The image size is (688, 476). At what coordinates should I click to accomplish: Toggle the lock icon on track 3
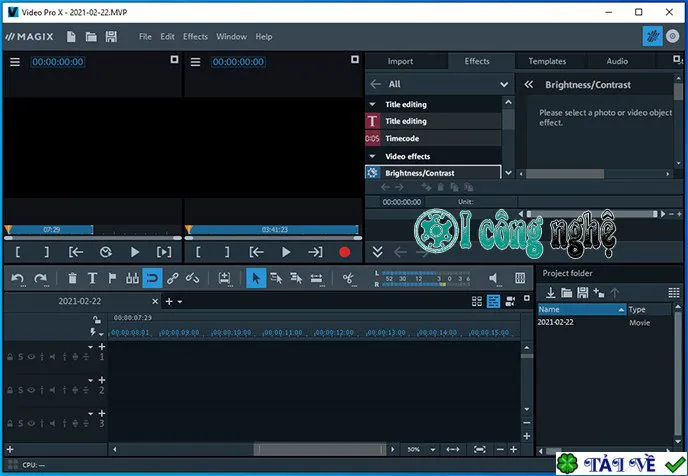[x=10, y=423]
